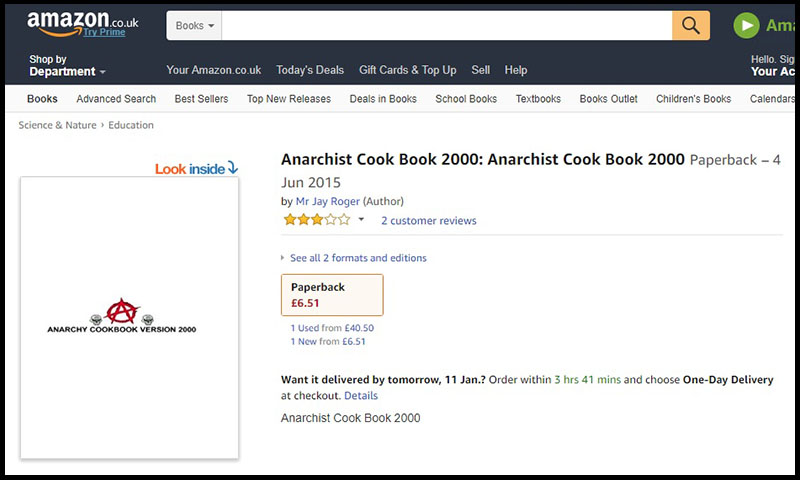800x480 pixels.
Task: Click the Education breadcrumb link
Action: 131,125
